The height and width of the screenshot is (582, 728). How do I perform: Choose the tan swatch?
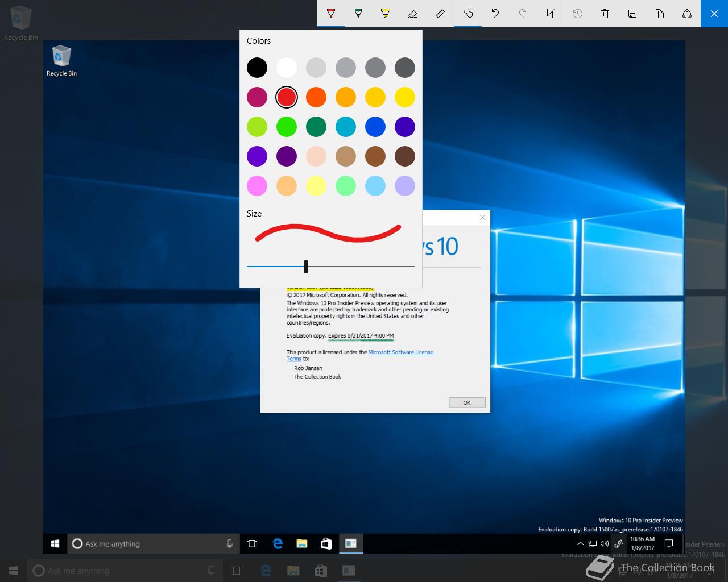coord(346,156)
